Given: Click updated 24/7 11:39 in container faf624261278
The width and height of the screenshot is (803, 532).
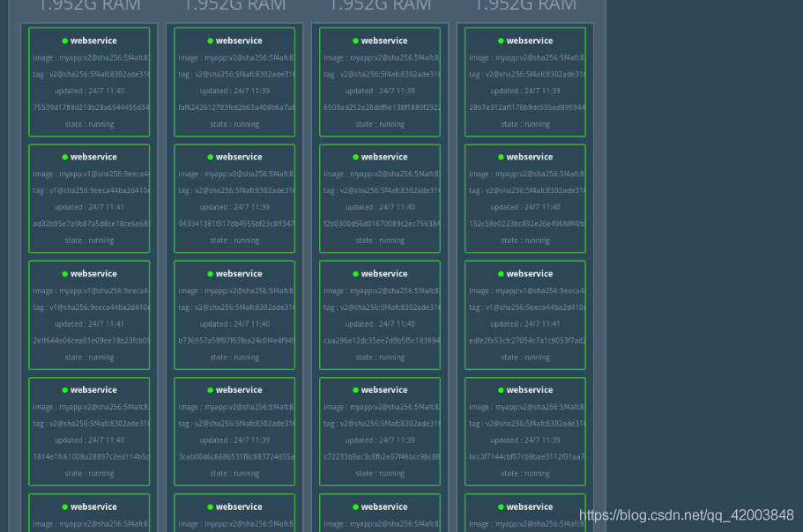Looking at the screenshot, I should (x=235, y=91).
